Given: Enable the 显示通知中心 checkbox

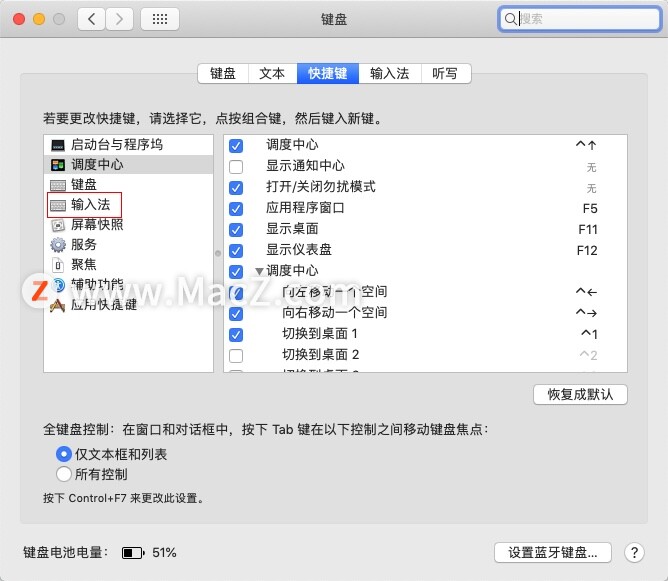Looking at the screenshot, I should click(x=236, y=167).
